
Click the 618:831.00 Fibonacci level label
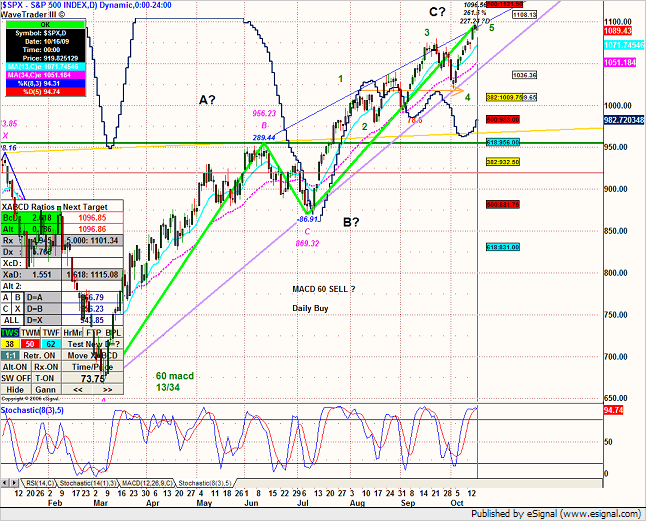503,247
